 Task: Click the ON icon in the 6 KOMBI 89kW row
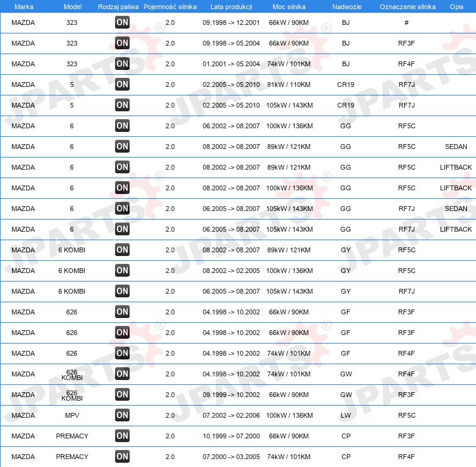tap(122, 250)
